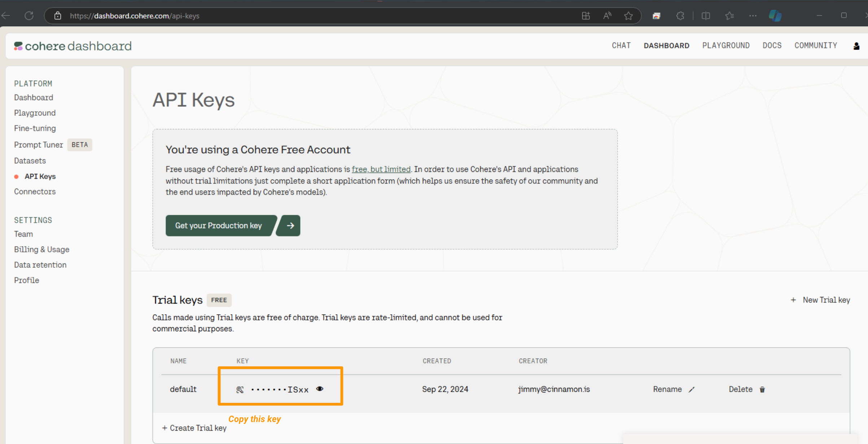Image resolution: width=868 pixels, height=444 pixels.
Task: Click the Copy this key link
Action: pos(254,419)
